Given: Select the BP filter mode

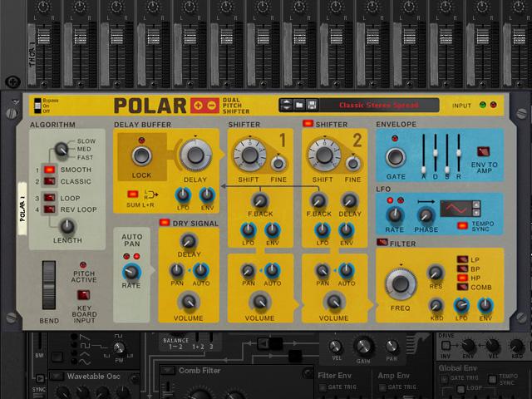Looking at the screenshot, I should (x=462, y=268).
